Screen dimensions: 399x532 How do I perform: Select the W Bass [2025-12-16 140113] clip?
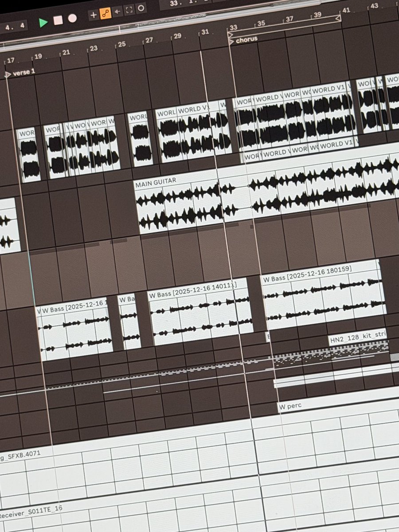[201, 312]
